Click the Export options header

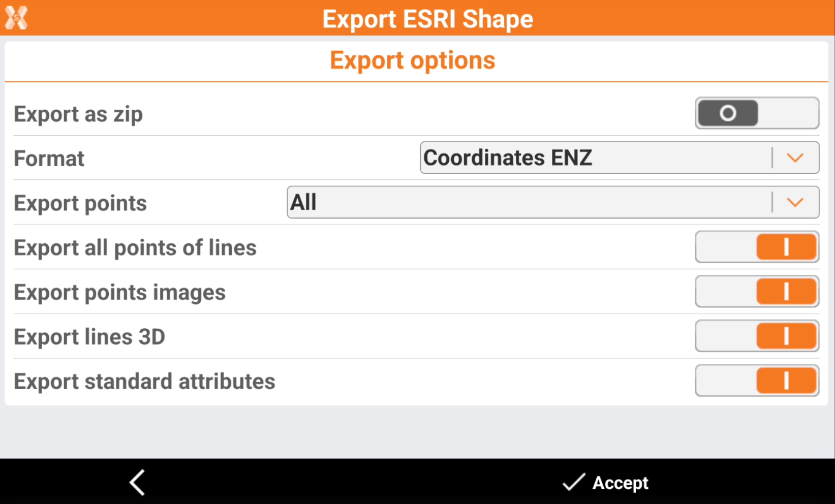412,60
